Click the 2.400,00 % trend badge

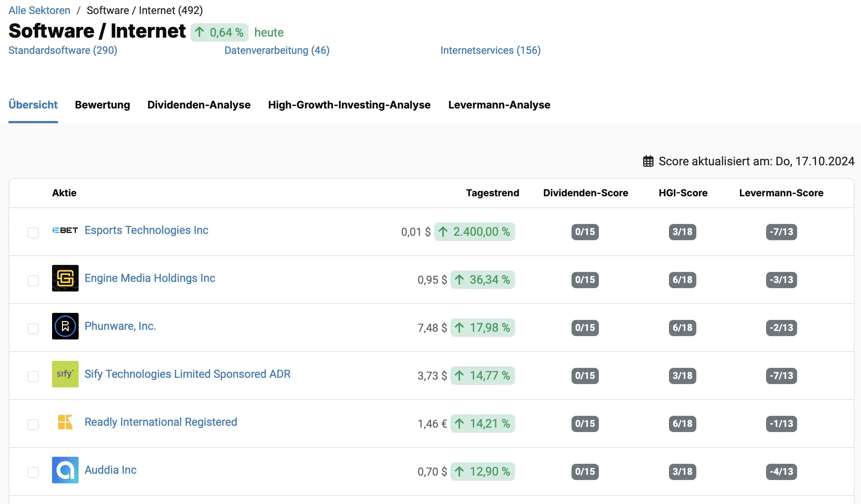(x=474, y=232)
